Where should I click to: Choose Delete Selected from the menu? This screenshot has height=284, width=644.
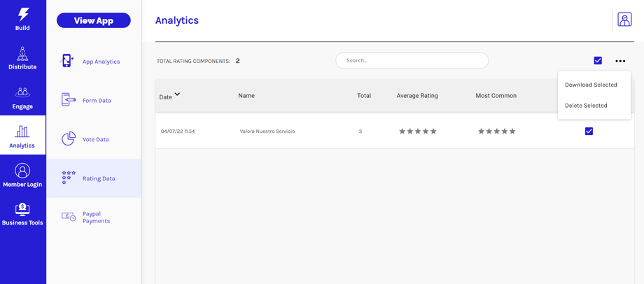tap(586, 106)
